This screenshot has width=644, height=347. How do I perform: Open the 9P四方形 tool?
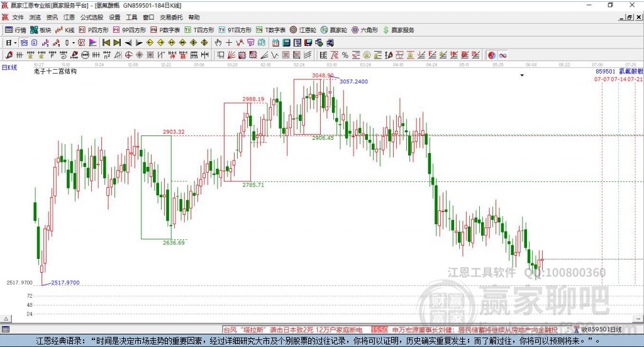tap(130, 30)
